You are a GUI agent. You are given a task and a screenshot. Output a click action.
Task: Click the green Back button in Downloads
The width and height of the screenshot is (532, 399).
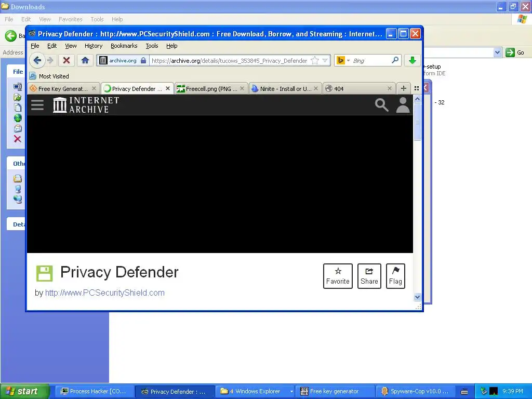tap(10, 36)
